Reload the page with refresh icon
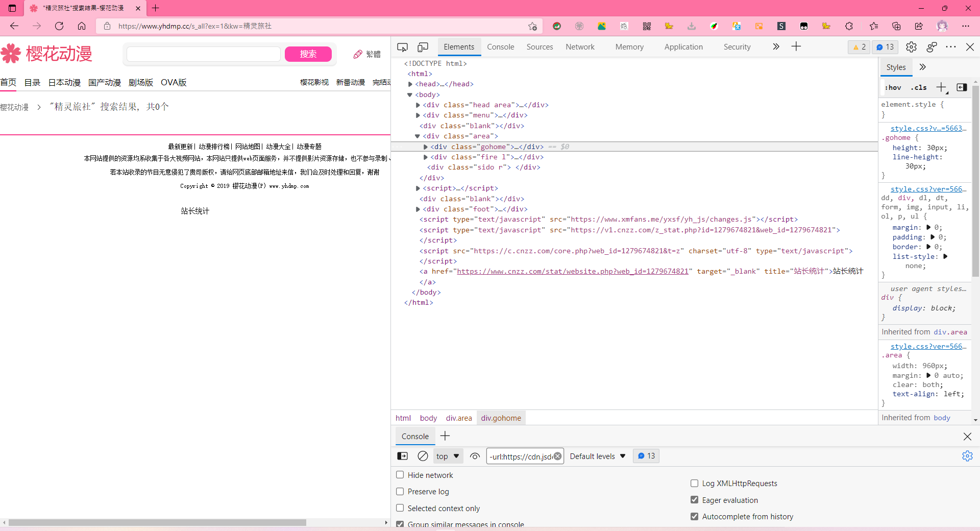The image size is (980, 531). tap(59, 26)
